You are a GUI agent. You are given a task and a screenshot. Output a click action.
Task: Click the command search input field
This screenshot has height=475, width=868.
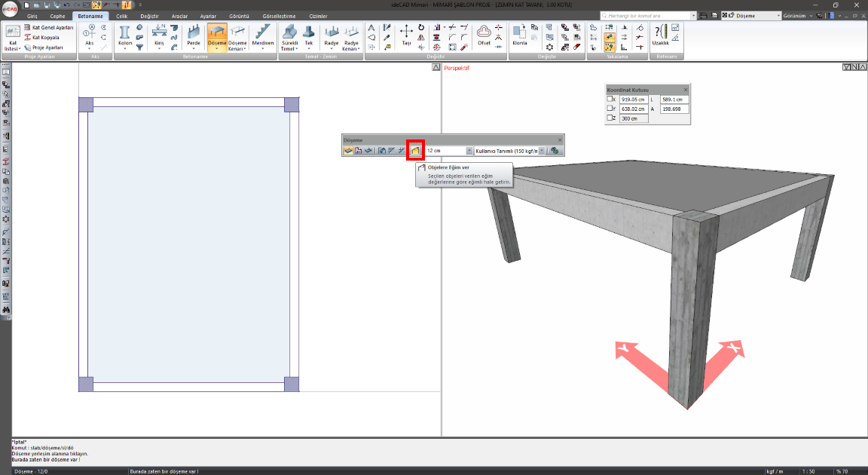(x=648, y=15)
